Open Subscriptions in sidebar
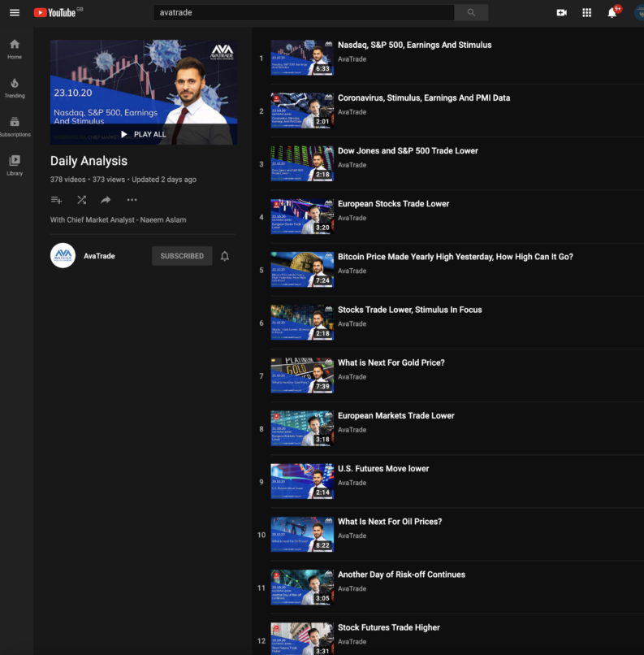 [x=15, y=127]
